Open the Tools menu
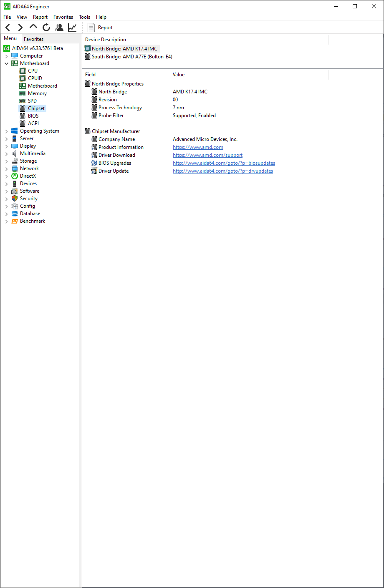The height and width of the screenshot is (588, 384). [x=84, y=17]
